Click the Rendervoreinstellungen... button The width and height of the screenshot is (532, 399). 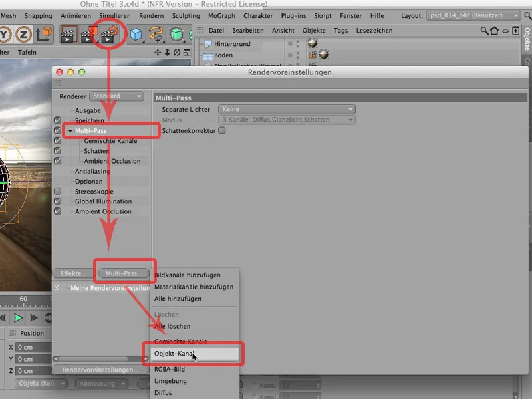point(100,370)
